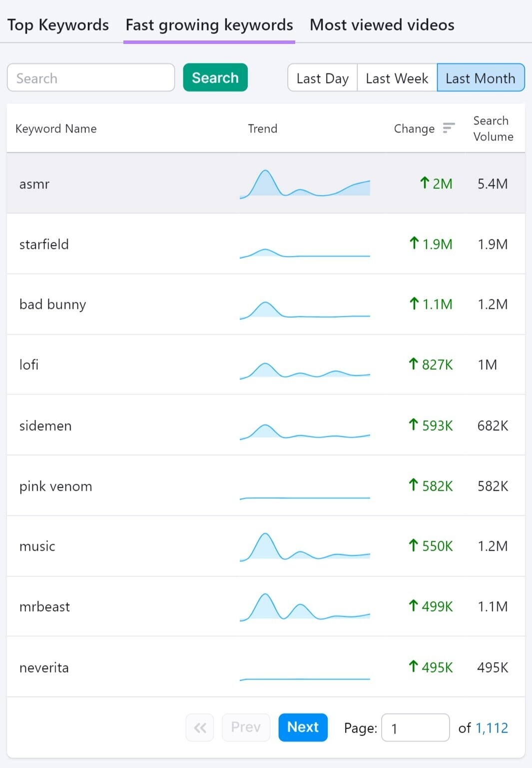Viewport: 532px width, 768px height.
Task: Switch to the Top Keywords tab
Action: [57, 24]
